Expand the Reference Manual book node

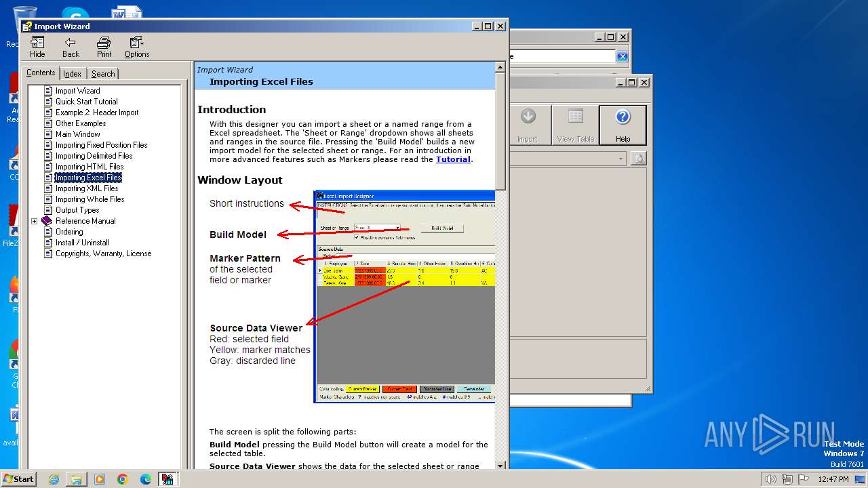click(34, 221)
